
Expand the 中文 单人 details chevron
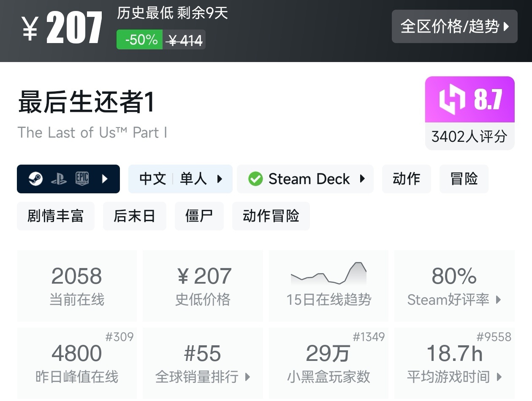click(x=220, y=179)
